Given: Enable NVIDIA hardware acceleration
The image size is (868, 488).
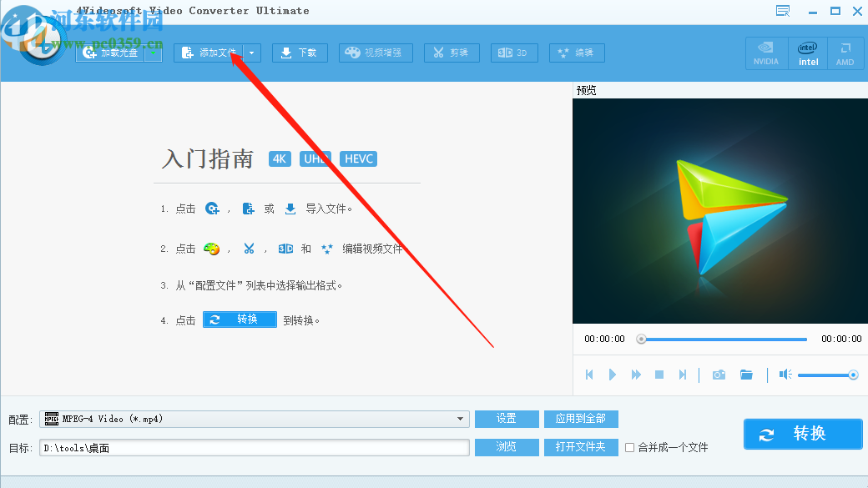Looking at the screenshot, I should 766,53.
